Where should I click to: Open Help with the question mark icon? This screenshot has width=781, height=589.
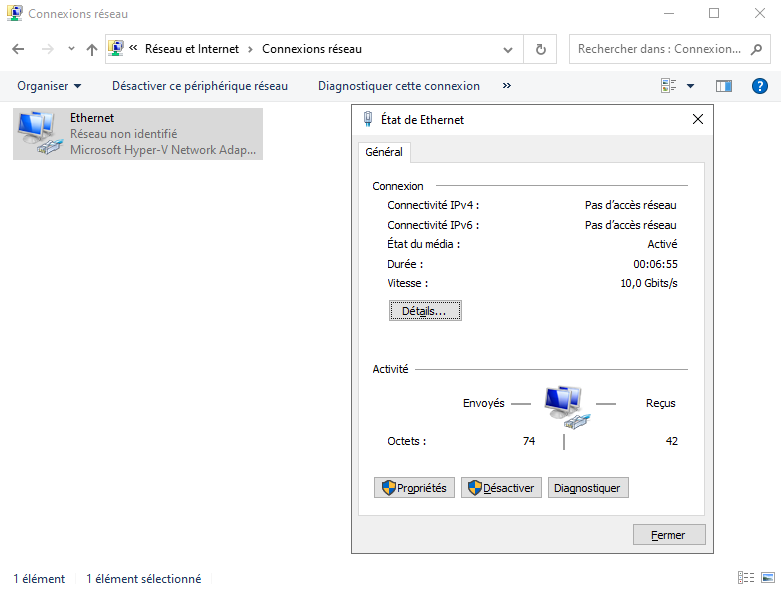759,86
